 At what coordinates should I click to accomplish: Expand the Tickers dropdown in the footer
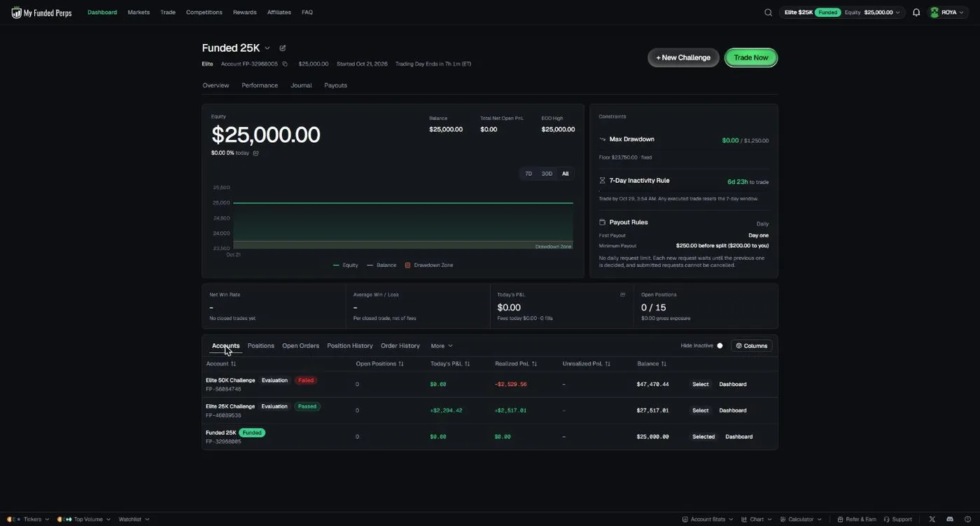click(x=28, y=519)
